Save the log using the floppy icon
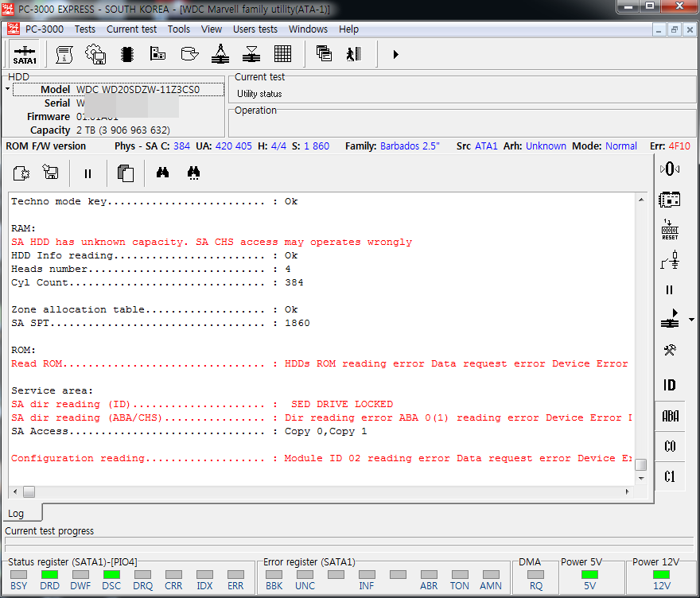 [50, 173]
